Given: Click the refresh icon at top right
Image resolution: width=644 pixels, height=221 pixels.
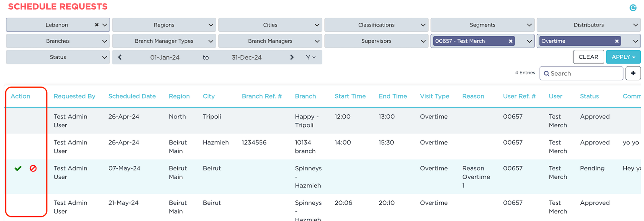Looking at the screenshot, I should pyautogui.click(x=633, y=8).
